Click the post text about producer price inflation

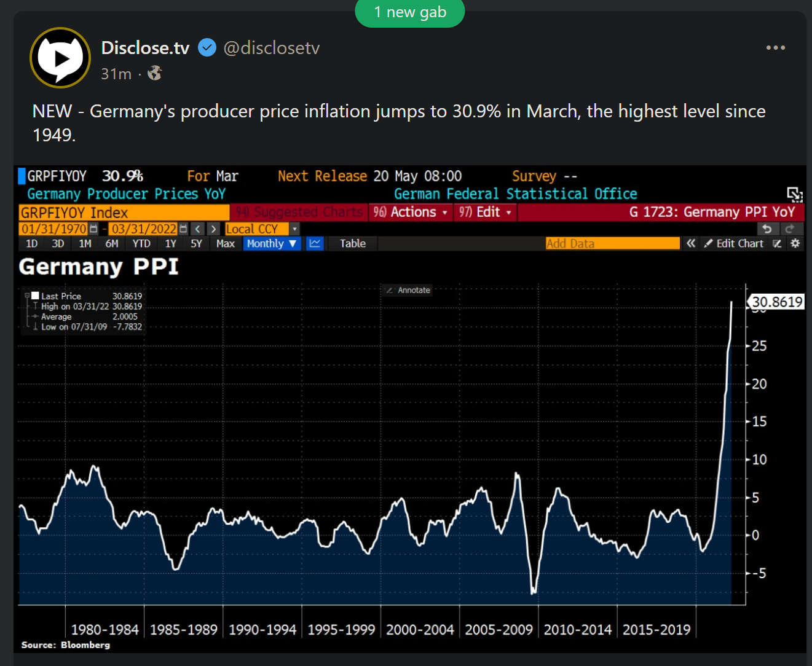click(399, 123)
